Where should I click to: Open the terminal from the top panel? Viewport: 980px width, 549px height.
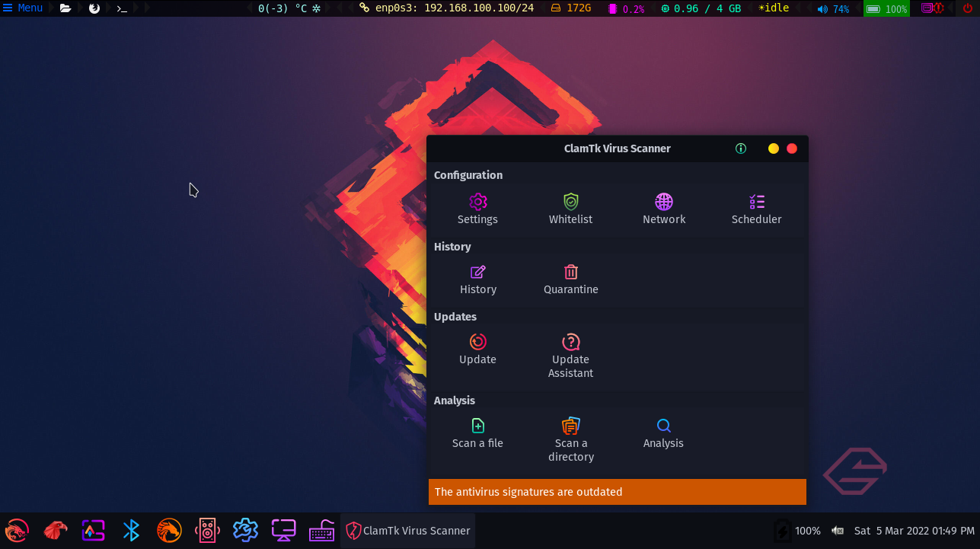122,8
